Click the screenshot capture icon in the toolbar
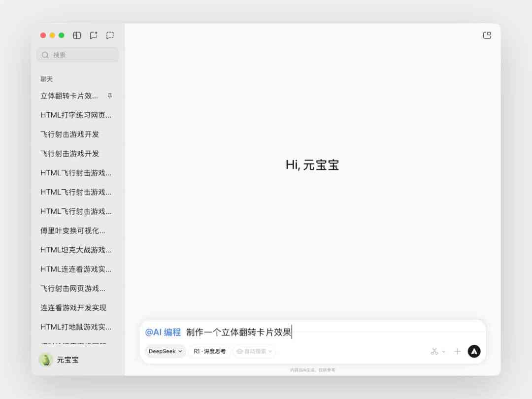532x399 pixels. pos(109,35)
